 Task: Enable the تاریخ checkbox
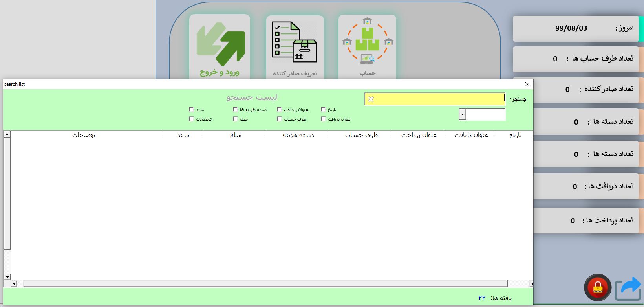(x=323, y=110)
